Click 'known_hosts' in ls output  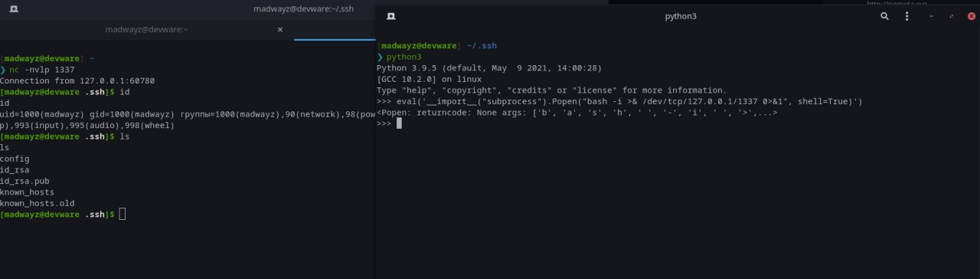click(x=28, y=192)
